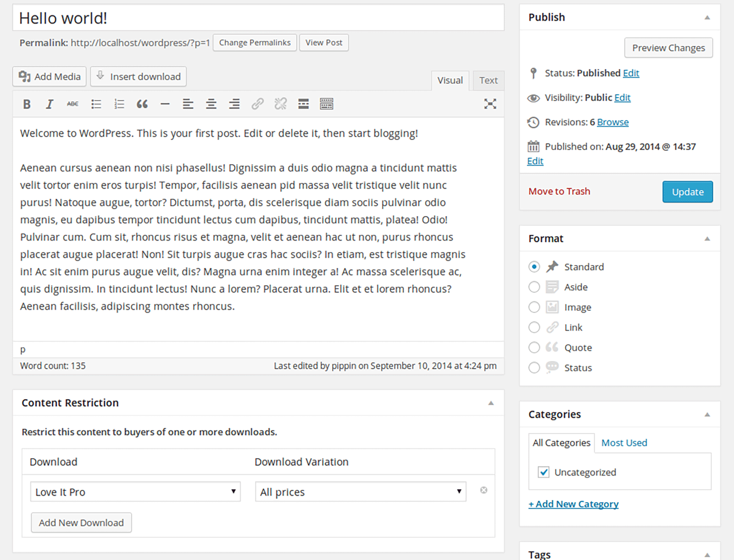Image resolution: width=734 pixels, height=560 pixels.
Task: Click the Insert download button
Action: click(x=139, y=76)
